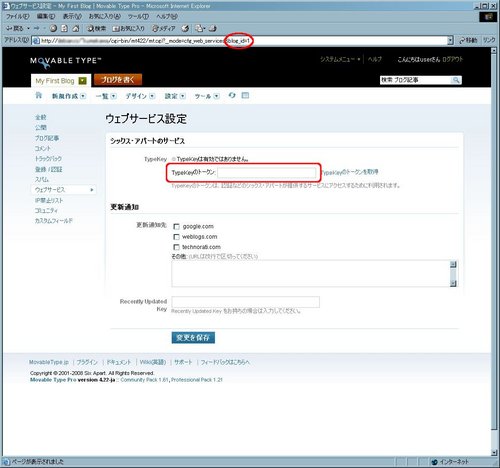
Task: Go to browser Home icon
Action: (76, 29)
